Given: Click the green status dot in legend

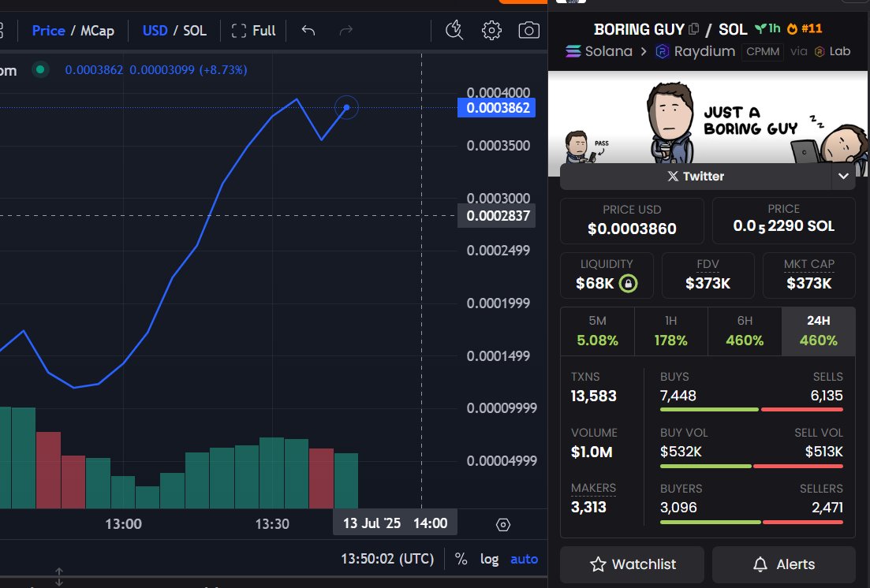Looking at the screenshot, I should pyautogui.click(x=40, y=70).
